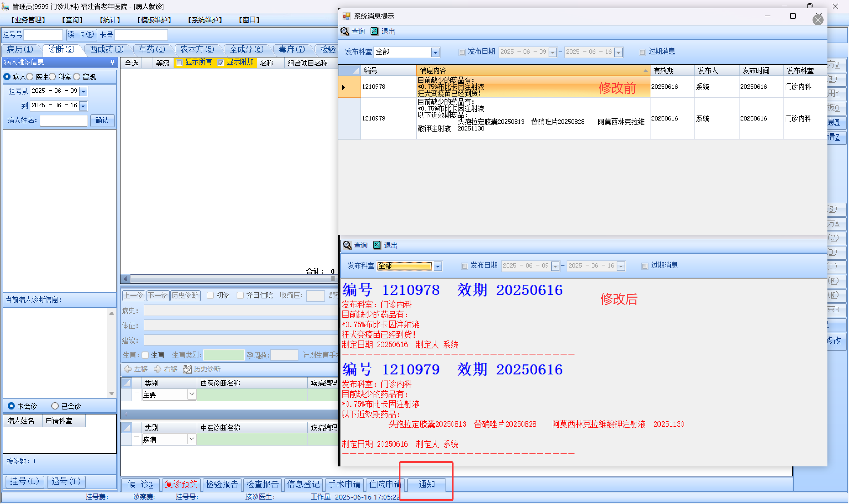Image resolution: width=849 pixels, height=504 pixels.
Task: Open the 挂号从 date dropdown
Action: [83, 91]
